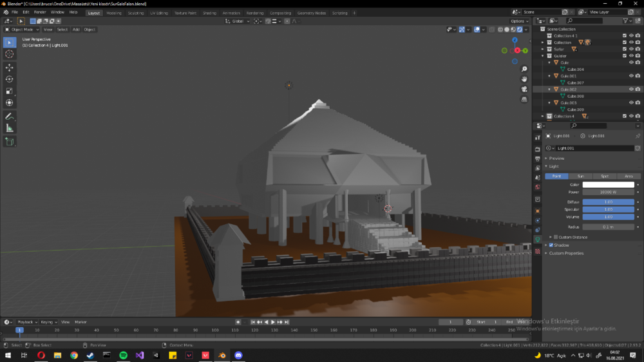Image resolution: width=644 pixels, height=362 pixels.
Task: Uncheck the Shadow checkbox
Action: (551, 245)
